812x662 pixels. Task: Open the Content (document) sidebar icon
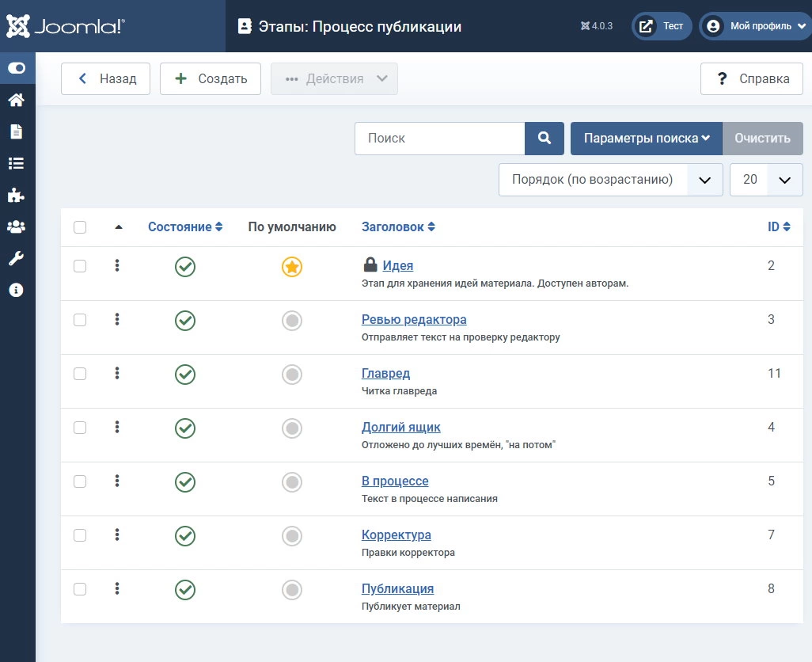pyautogui.click(x=17, y=131)
